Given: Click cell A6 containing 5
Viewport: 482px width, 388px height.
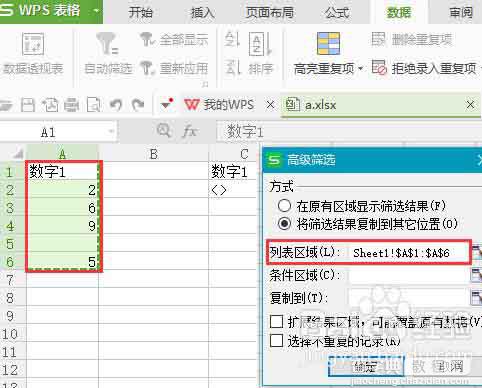Looking at the screenshot, I should [x=63, y=261].
